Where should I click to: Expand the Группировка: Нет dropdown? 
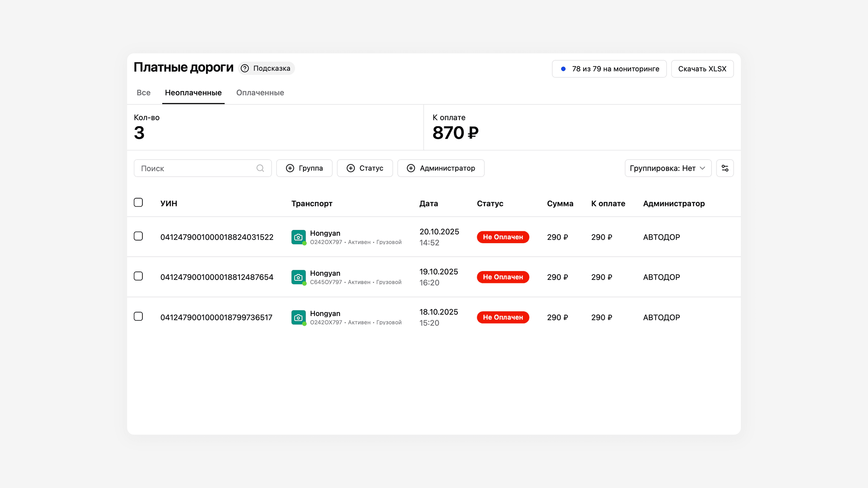pos(668,168)
